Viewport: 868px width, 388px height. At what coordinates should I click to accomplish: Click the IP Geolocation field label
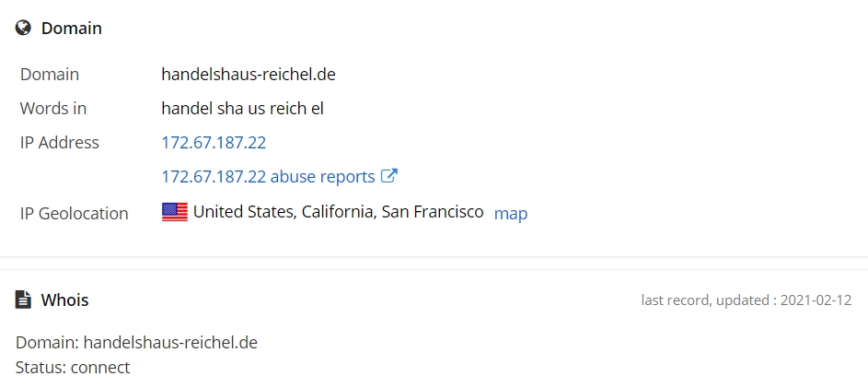75,214
